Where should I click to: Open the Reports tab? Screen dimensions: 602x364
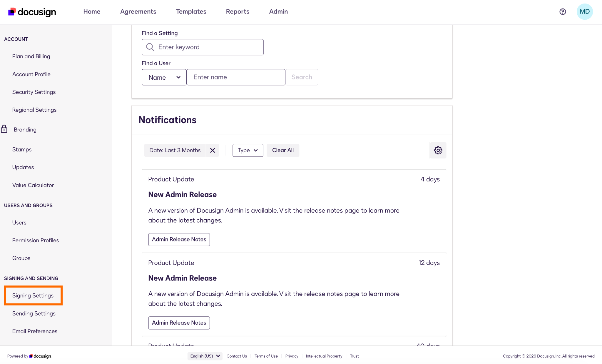(x=238, y=11)
